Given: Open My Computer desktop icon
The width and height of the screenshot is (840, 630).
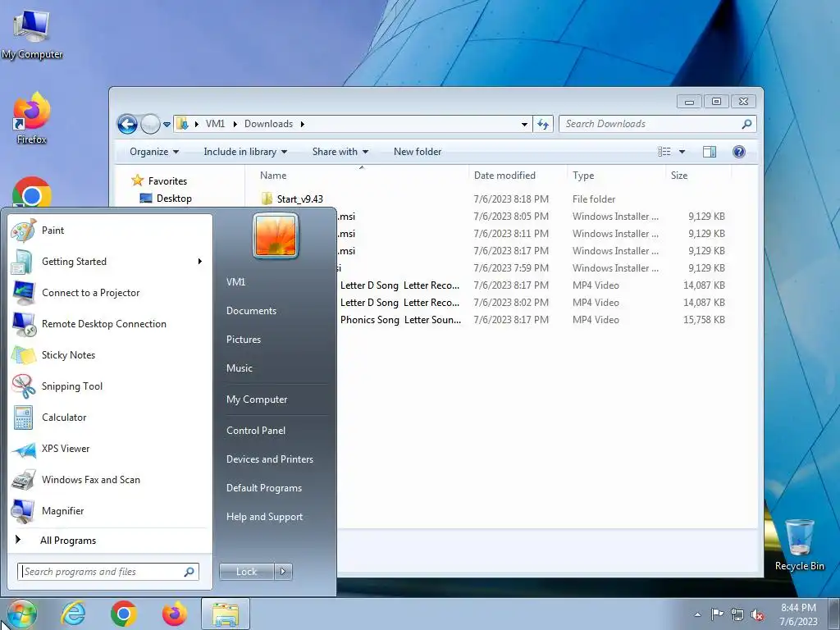Looking at the screenshot, I should [32, 34].
